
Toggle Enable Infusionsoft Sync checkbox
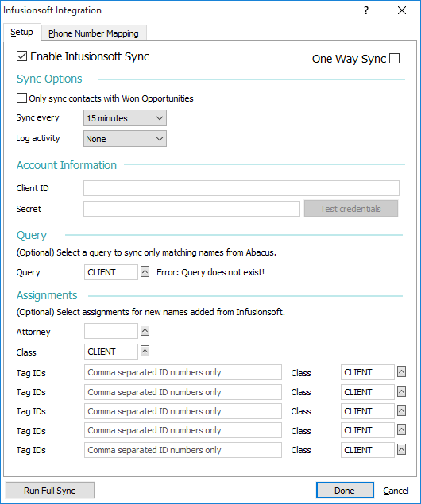(x=21, y=56)
